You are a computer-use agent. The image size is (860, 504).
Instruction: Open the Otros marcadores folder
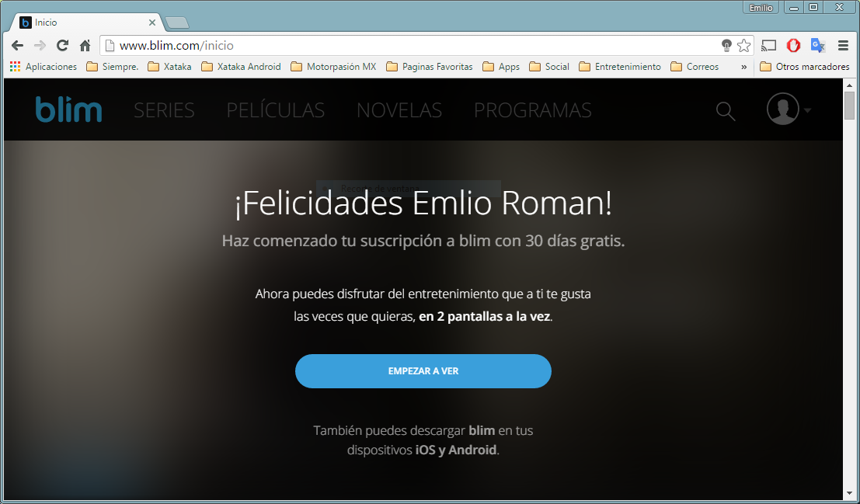coord(805,66)
